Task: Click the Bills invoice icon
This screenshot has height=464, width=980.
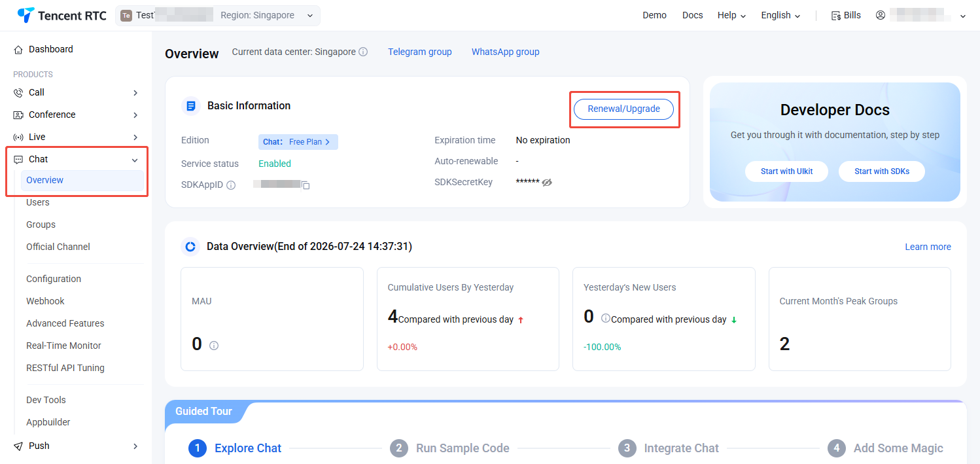Action: click(835, 16)
